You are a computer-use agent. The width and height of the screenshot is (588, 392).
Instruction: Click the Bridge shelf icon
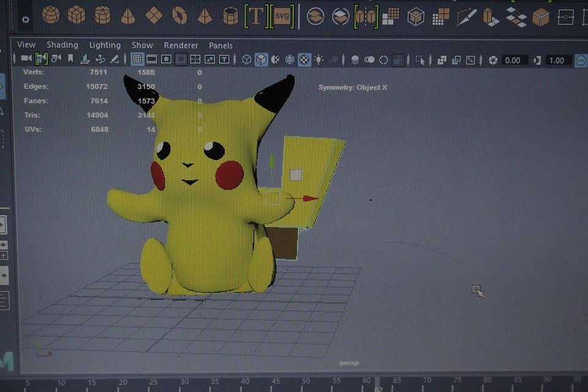coord(516,17)
